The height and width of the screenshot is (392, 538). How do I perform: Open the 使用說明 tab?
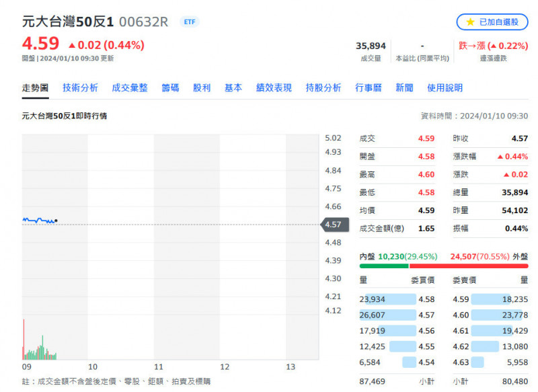click(x=445, y=88)
